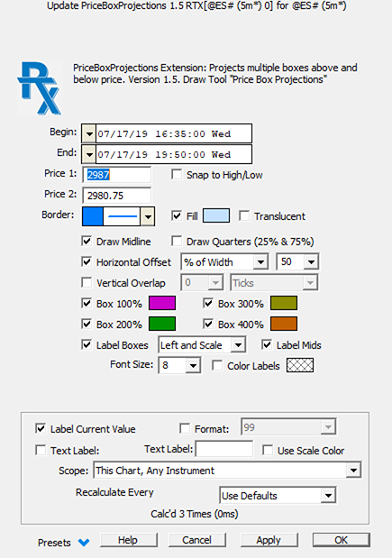Toggle the Box 400% checkbox
This screenshot has height=558, width=392.
(x=208, y=324)
